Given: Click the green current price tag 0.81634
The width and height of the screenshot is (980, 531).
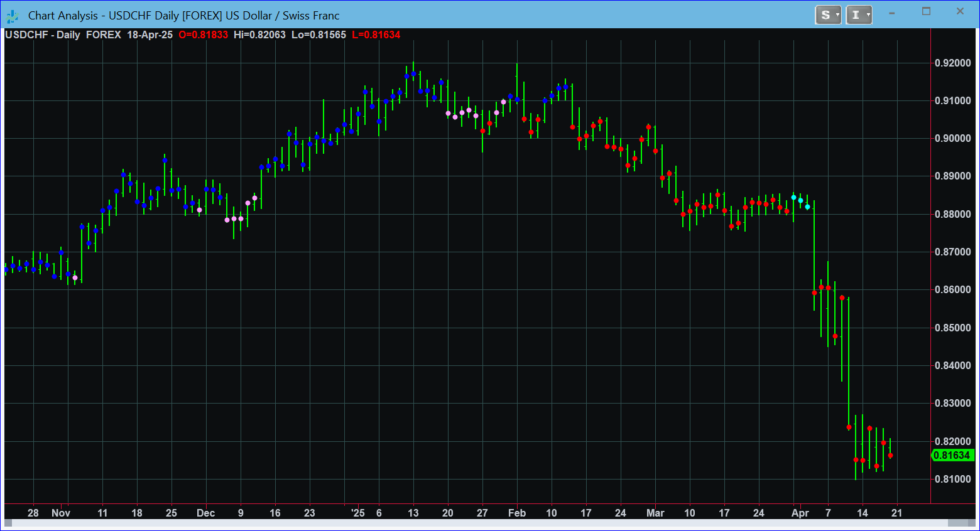Looking at the screenshot, I should tap(952, 456).
